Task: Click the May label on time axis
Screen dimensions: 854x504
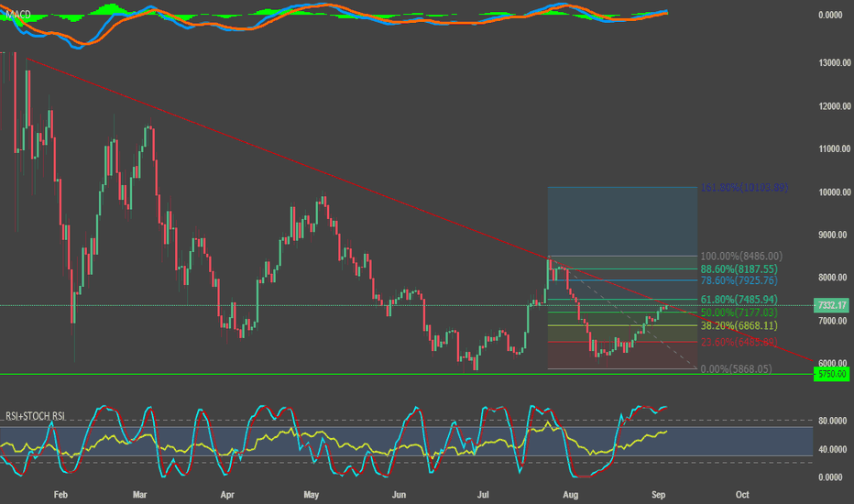Action: pyautogui.click(x=311, y=495)
